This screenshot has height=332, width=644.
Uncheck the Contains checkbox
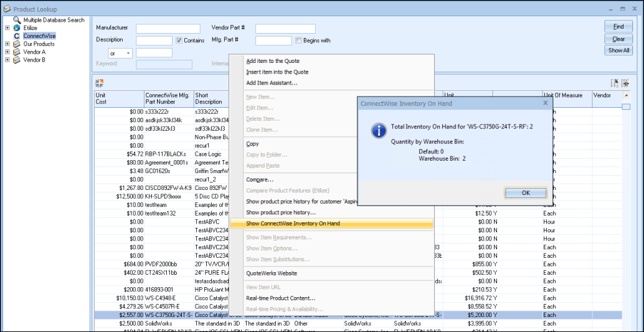pyautogui.click(x=179, y=40)
